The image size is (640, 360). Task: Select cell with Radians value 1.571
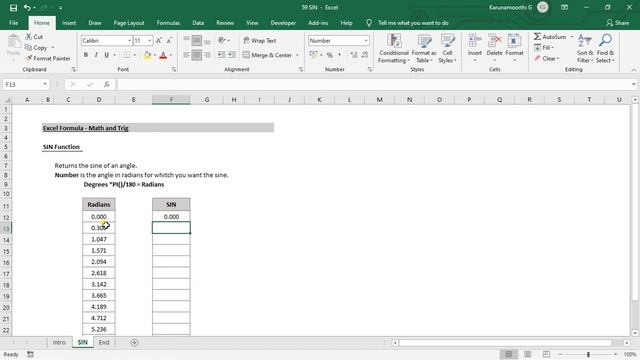click(x=99, y=250)
